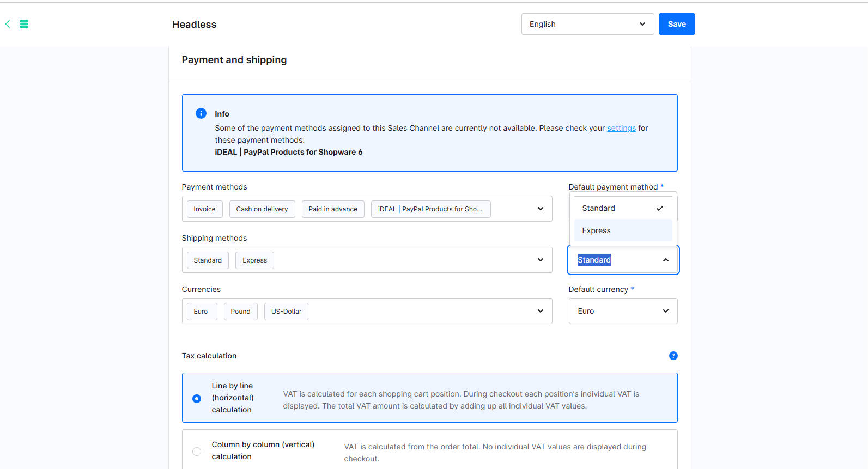The width and height of the screenshot is (868, 469).
Task: Choose Standard in the open dropdown list
Action: coord(623,208)
